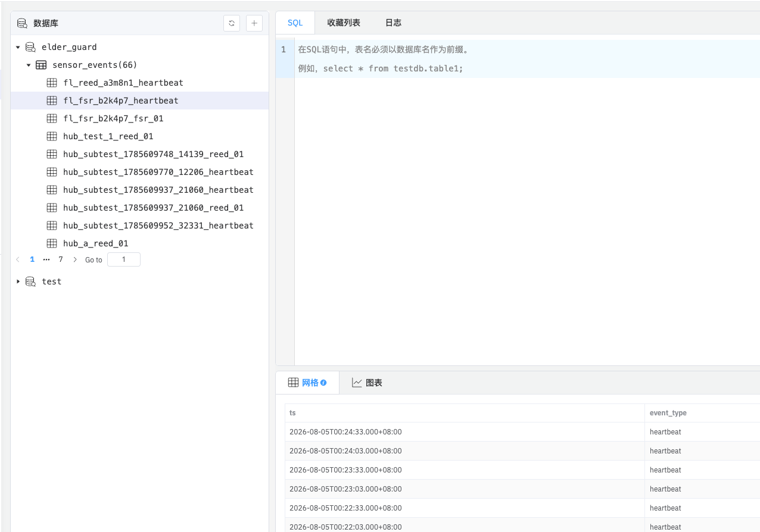Click table icon for hub_subtest_1785609937_21060_reed_01

pyautogui.click(x=52, y=208)
